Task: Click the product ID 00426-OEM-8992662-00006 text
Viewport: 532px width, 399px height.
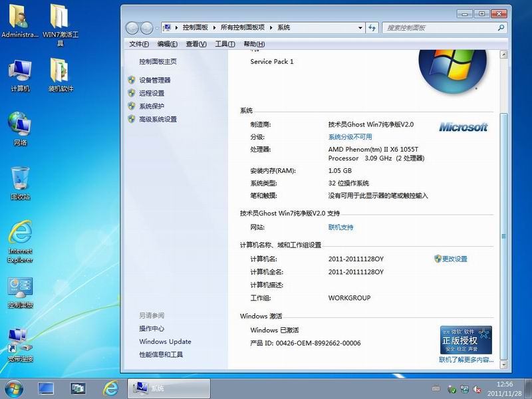Action: click(319, 343)
